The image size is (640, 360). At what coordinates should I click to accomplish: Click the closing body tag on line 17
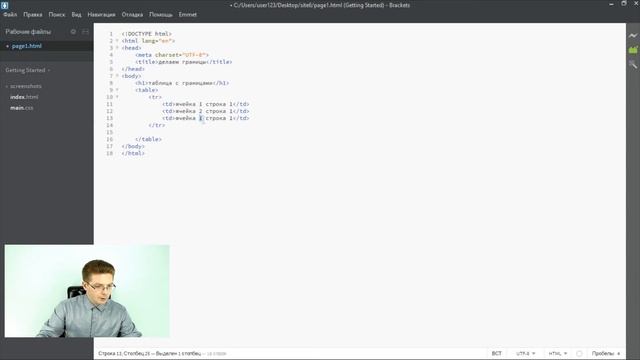[x=133, y=146]
